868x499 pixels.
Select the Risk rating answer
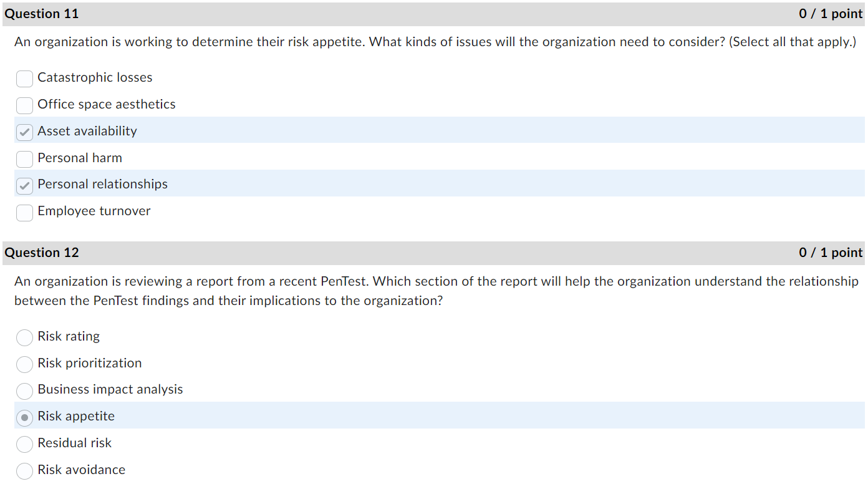[24, 337]
